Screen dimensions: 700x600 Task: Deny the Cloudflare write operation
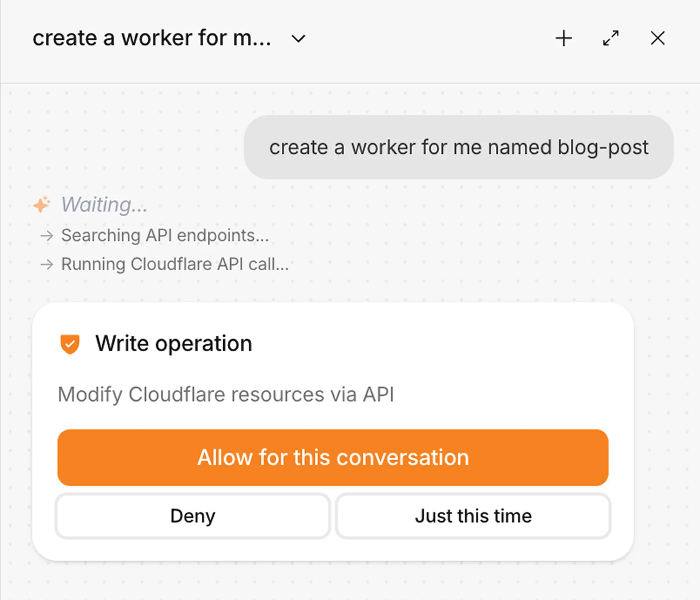click(192, 516)
